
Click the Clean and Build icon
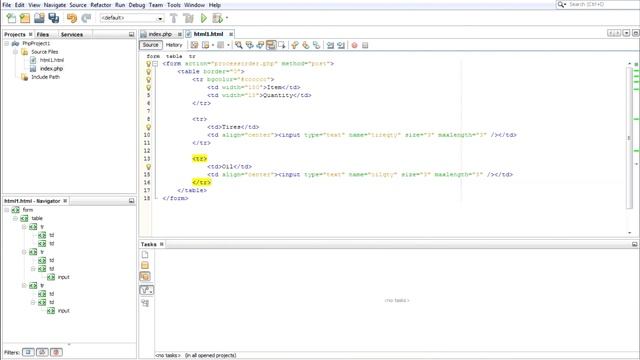188,18
